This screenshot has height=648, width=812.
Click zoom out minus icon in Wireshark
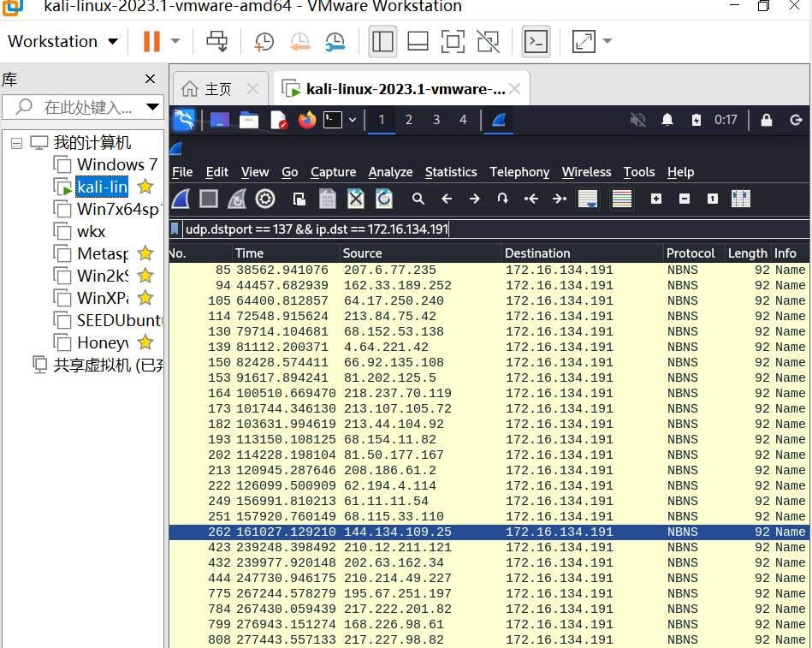click(x=685, y=199)
